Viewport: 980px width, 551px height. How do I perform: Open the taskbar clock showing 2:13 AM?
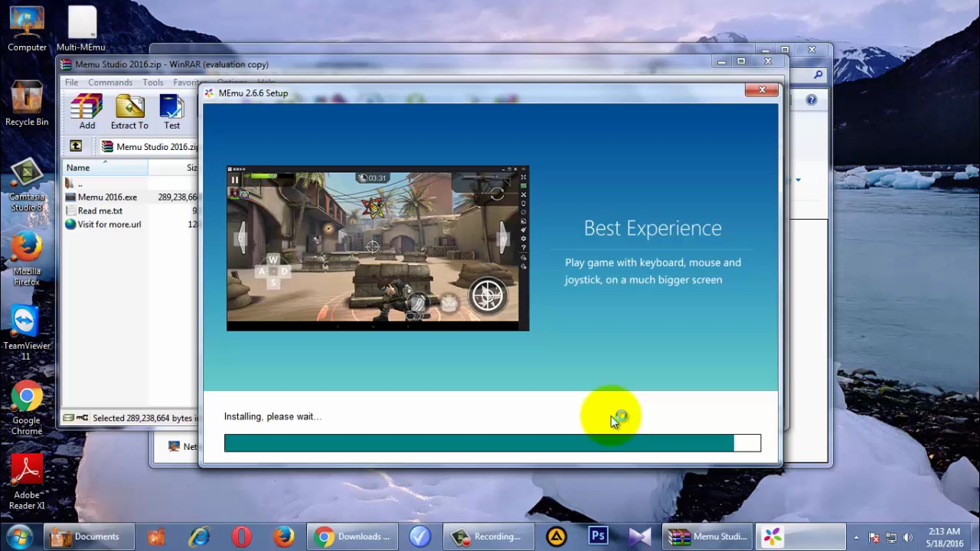[x=944, y=537]
